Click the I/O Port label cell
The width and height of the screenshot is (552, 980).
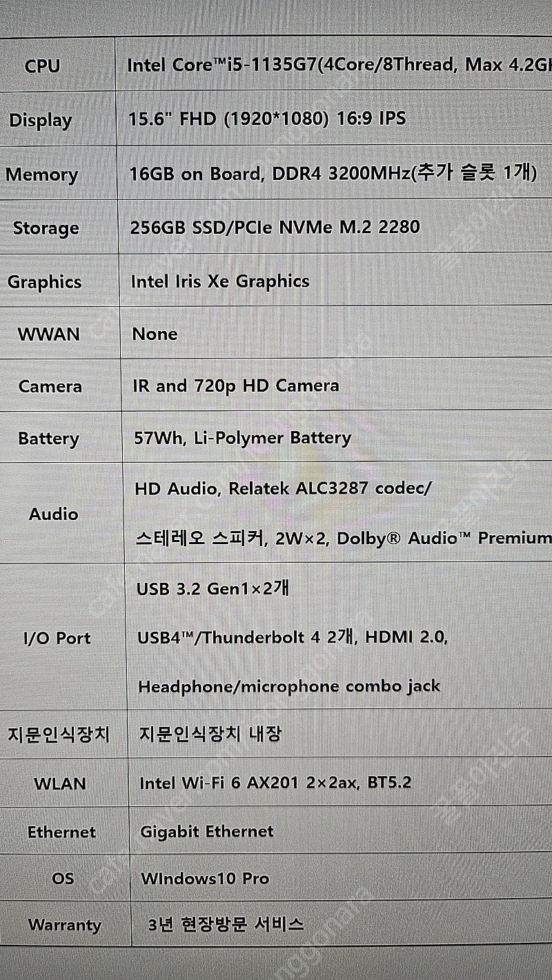pyautogui.click(x=57, y=638)
